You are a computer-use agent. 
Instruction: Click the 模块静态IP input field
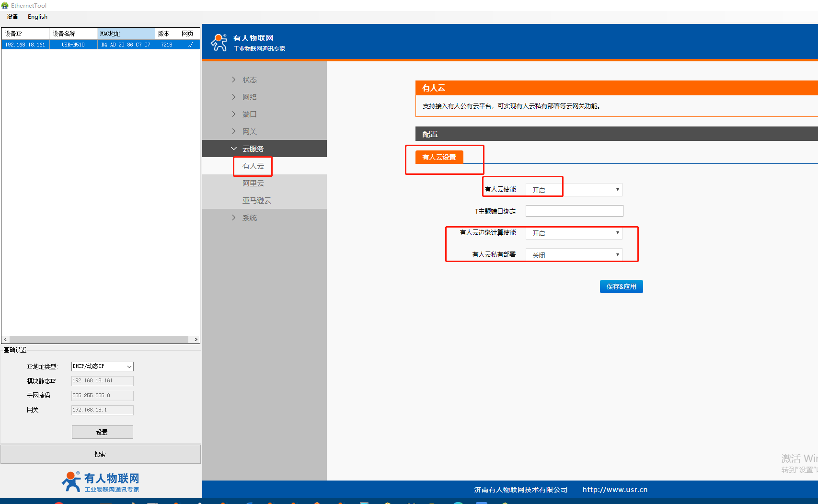click(103, 381)
